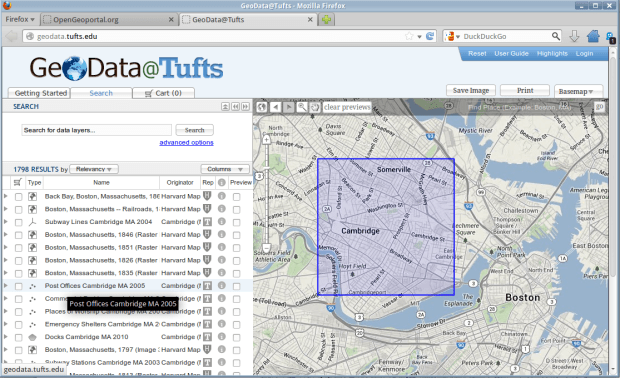This screenshot has width=620, height=378.
Task: Click the Save Image button
Action: (x=471, y=91)
